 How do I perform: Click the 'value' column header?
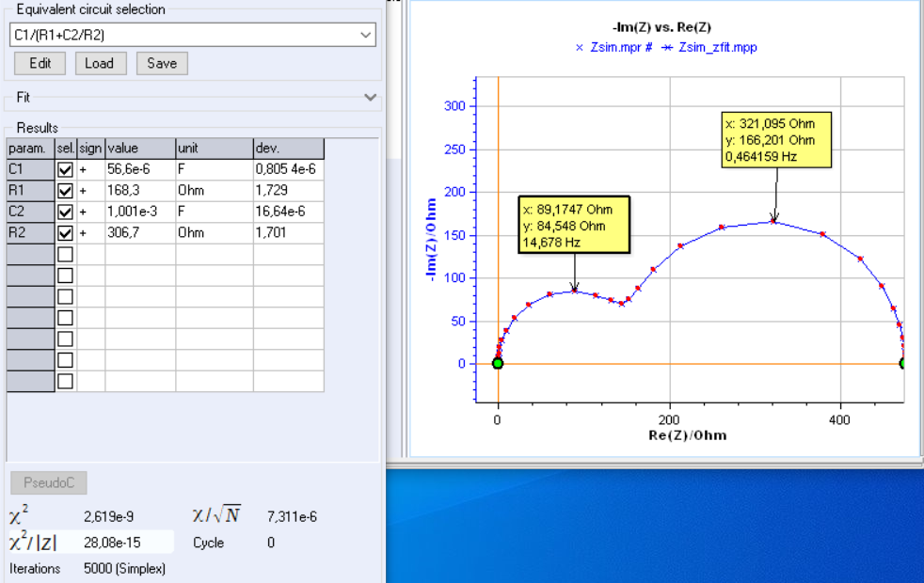[x=140, y=149]
